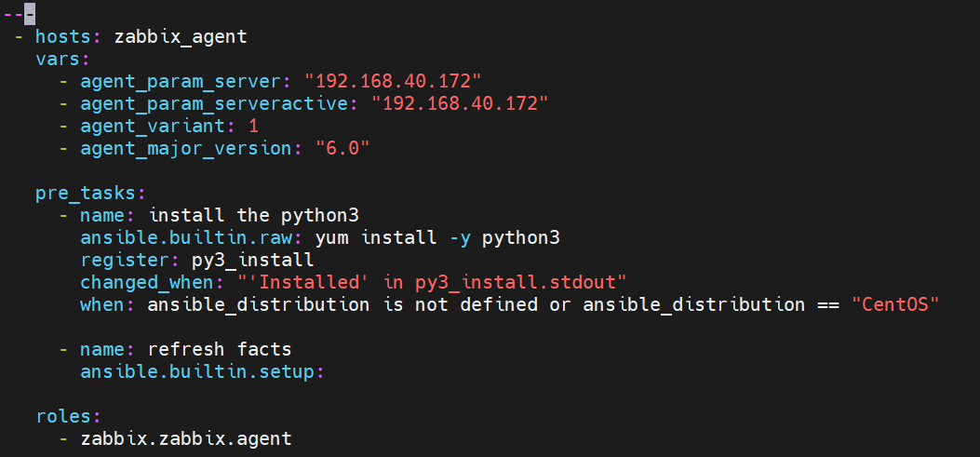Screen dimensions: 980x457
Task: Click the agent_param_server IP string "192.168.40.172"
Action: [x=393, y=81]
